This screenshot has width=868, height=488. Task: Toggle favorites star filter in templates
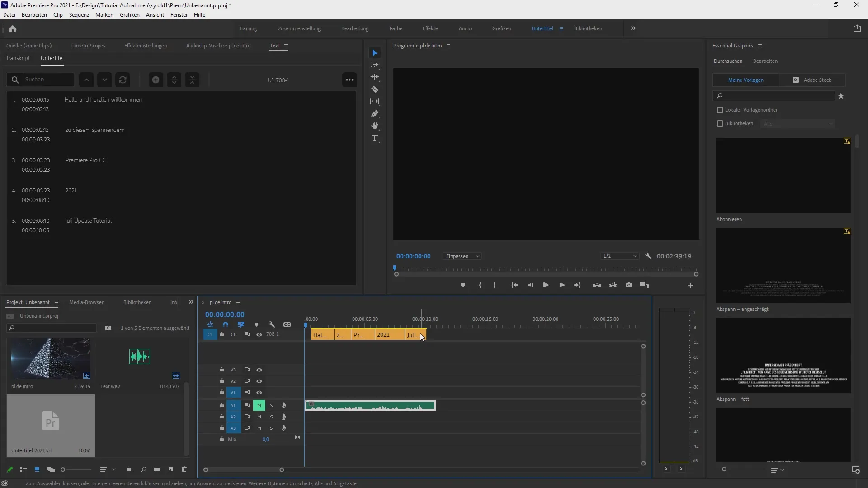pyautogui.click(x=841, y=96)
